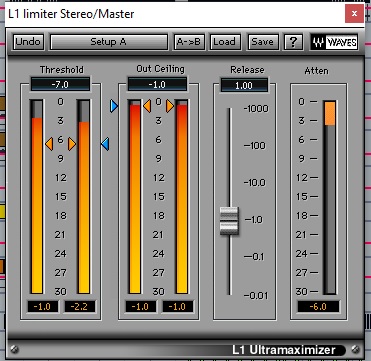This screenshot has width=371, height=361.
Task: Click right Out Ceiling peak readout -1.0
Action: tap(177, 307)
